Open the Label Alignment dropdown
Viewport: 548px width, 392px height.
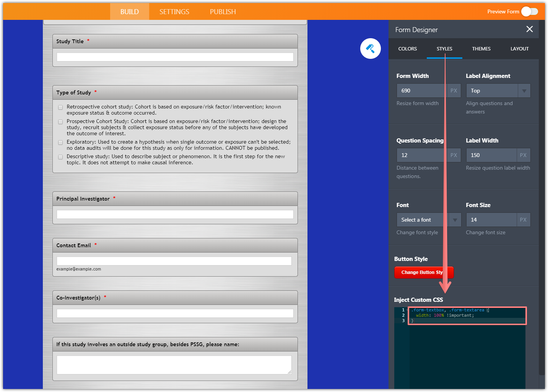498,91
